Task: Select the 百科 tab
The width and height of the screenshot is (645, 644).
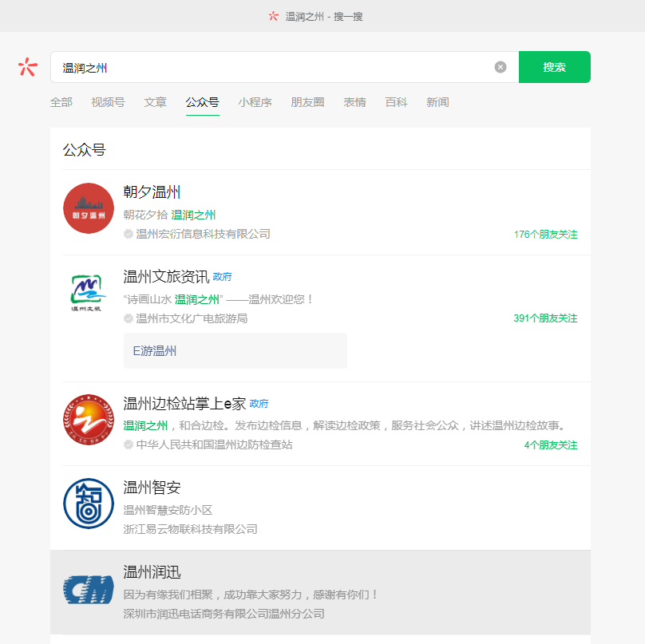Action: pyautogui.click(x=396, y=102)
